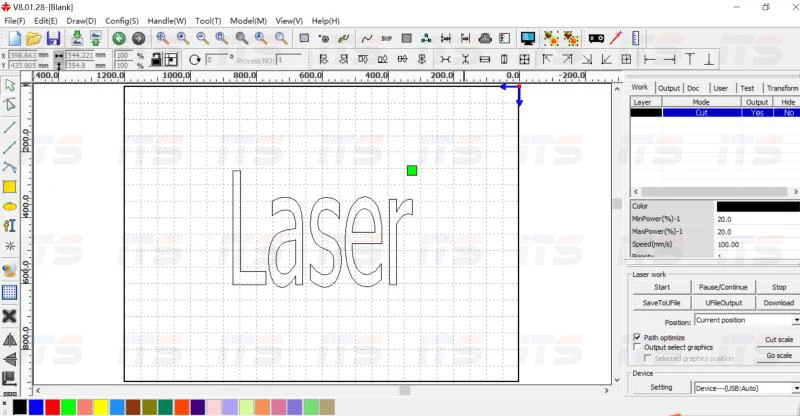Pick the Line drawing tool
Image resolution: width=800 pixels, height=416 pixels.
tap(10, 127)
